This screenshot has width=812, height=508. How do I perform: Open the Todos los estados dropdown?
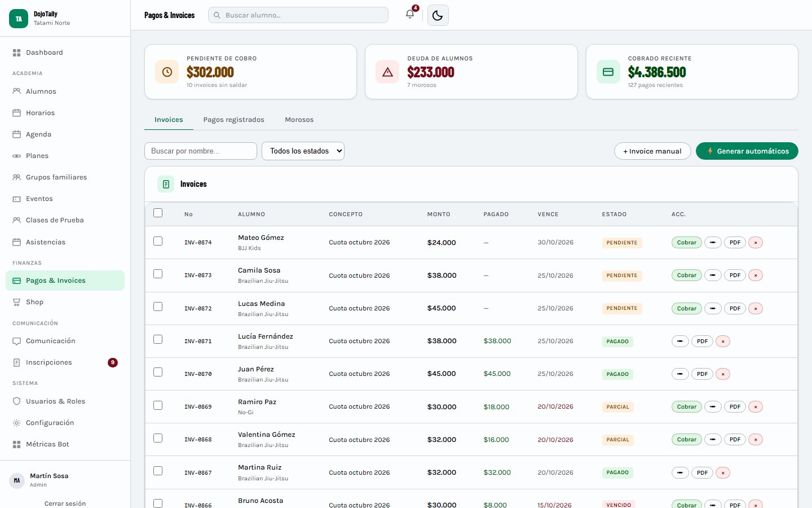[303, 151]
